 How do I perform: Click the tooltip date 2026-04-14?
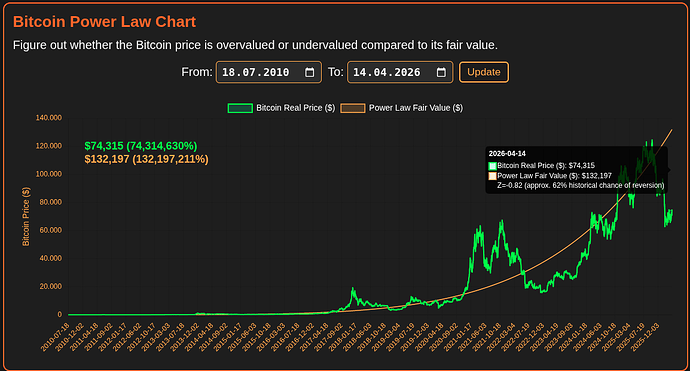[507, 154]
